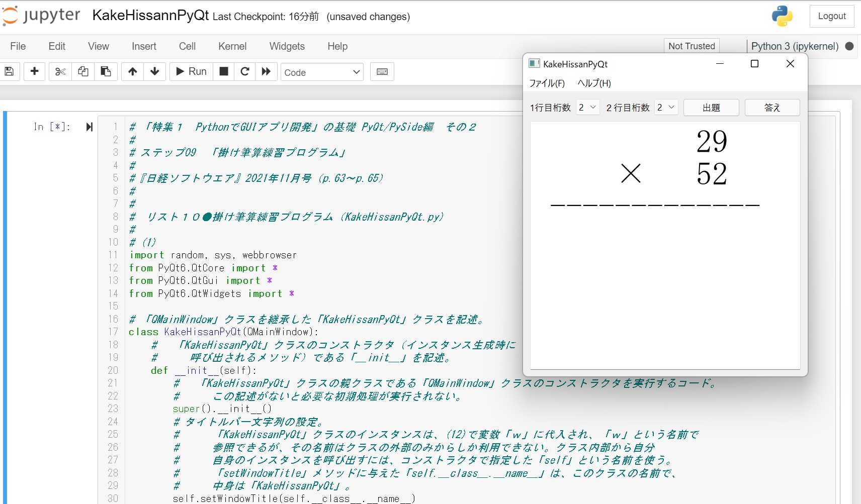The height and width of the screenshot is (504, 861).
Task: Cut the selected cell
Action: tap(60, 71)
